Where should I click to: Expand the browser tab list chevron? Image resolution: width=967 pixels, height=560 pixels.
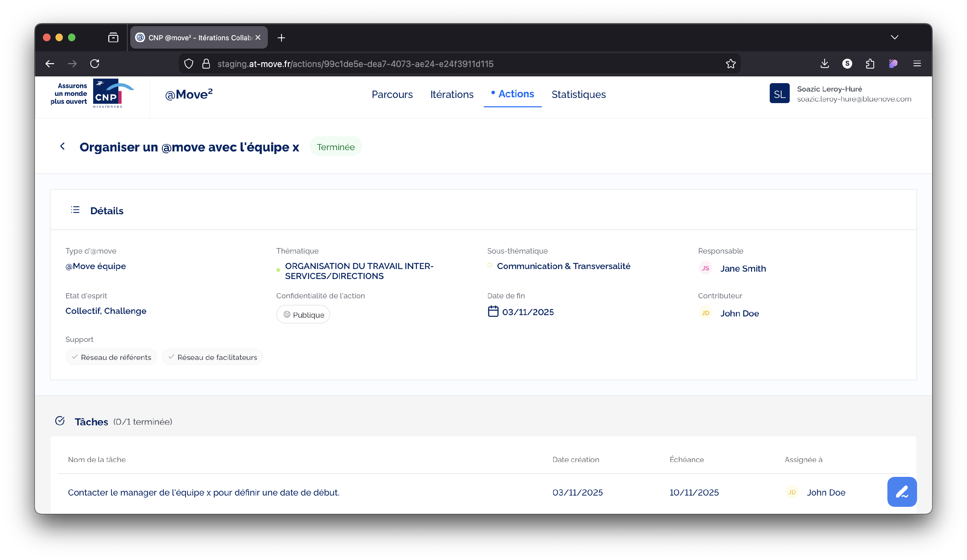(894, 37)
